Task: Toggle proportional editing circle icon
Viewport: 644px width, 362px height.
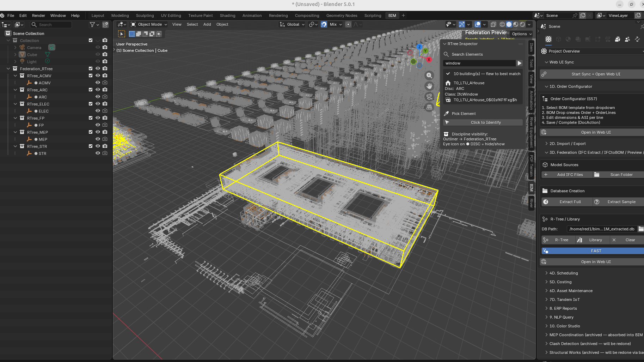Action: pyautogui.click(x=348, y=24)
